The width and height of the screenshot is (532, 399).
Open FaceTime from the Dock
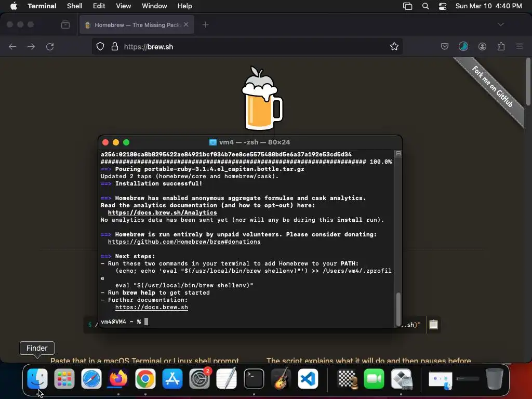[374, 379]
